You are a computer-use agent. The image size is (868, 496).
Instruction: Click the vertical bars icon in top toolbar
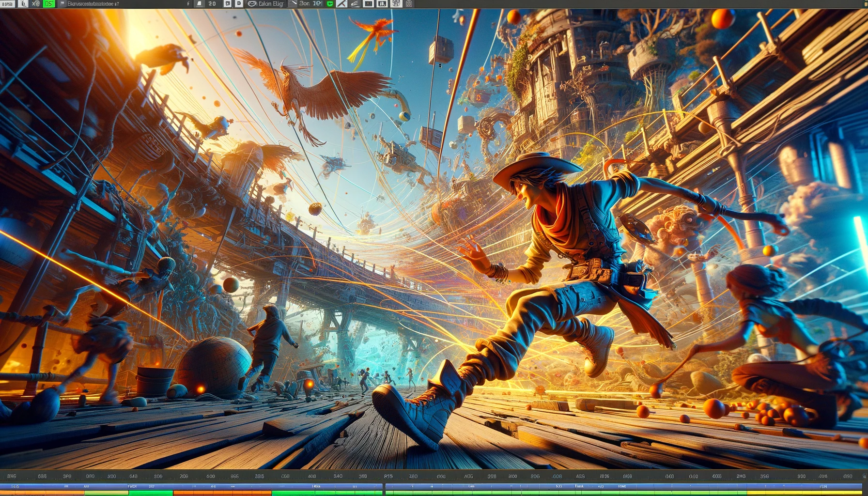382,3
